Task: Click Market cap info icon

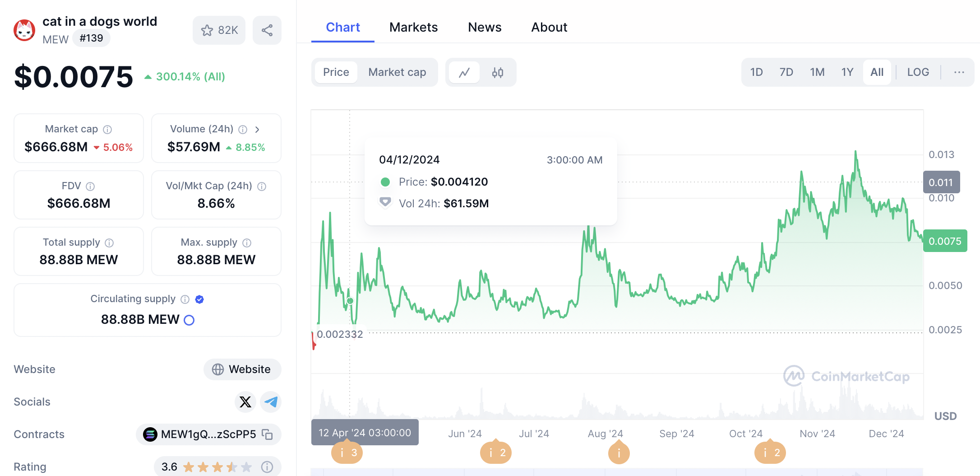Action: pyautogui.click(x=107, y=130)
